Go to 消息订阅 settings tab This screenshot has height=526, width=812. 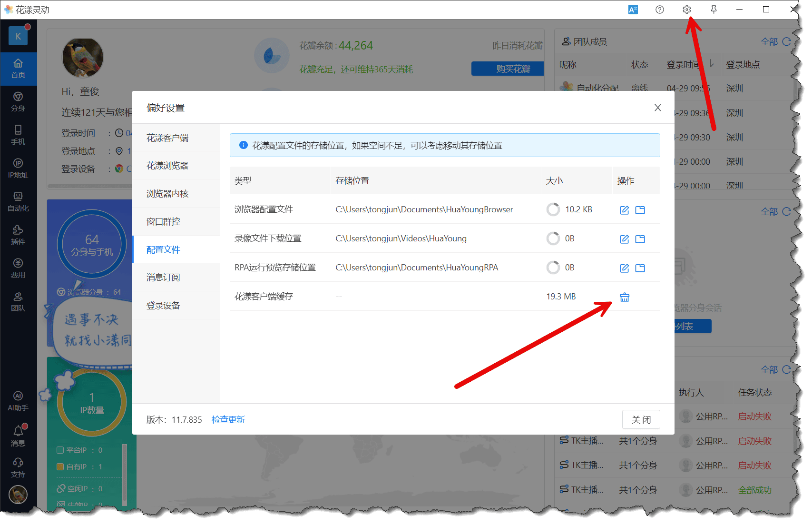163,278
